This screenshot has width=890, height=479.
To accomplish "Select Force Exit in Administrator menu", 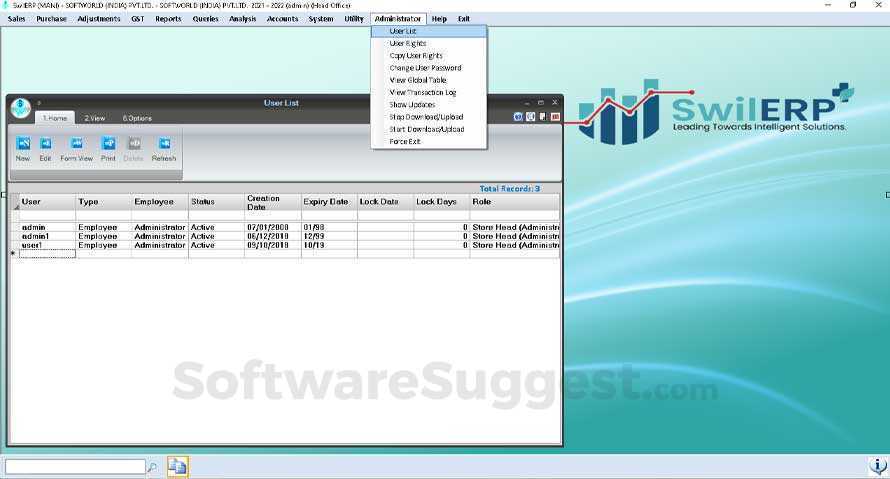I will pos(405,142).
